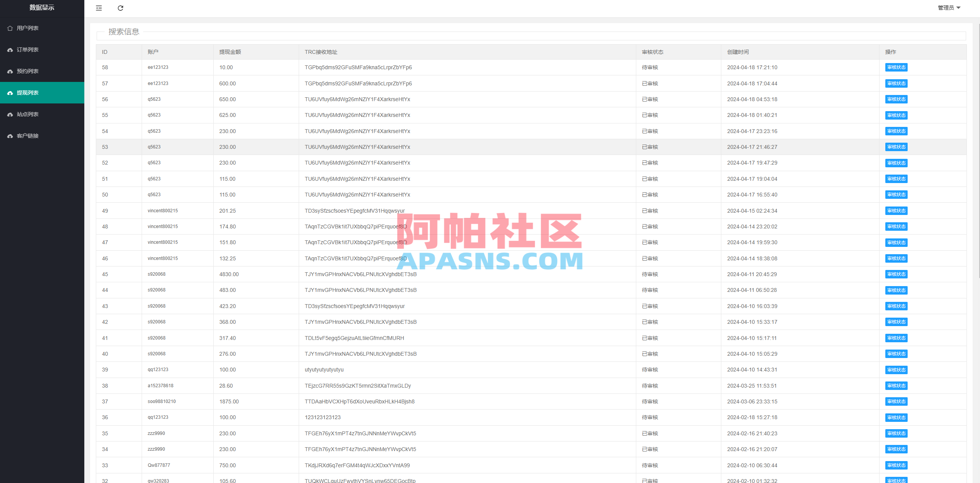Image resolution: width=980 pixels, height=483 pixels.
Task: Open the 用户列表 page
Action: coord(27,28)
